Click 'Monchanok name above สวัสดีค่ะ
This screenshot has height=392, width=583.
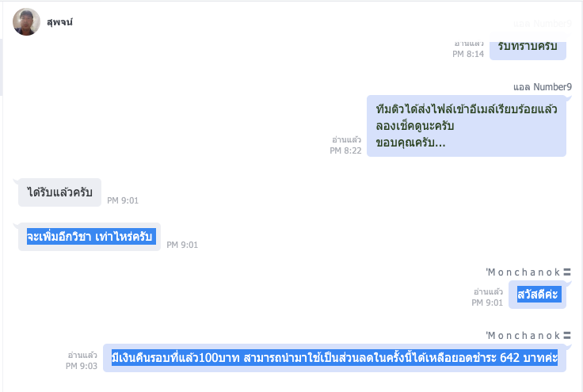click(x=523, y=272)
